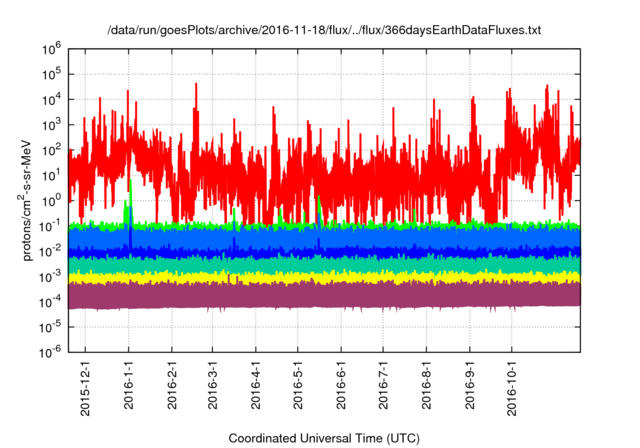640x448 pixels.
Task: Click the 10^0 y-axis tick label
Action: click(51, 201)
